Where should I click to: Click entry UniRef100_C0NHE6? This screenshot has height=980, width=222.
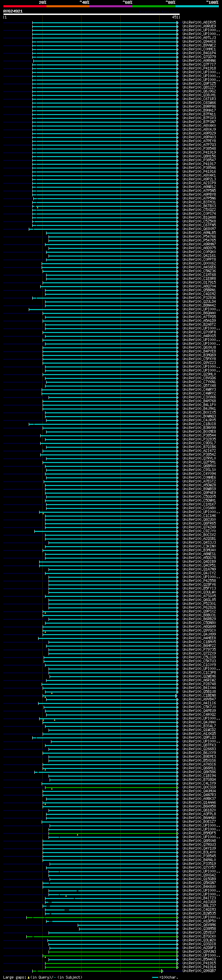(x=199, y=477)
